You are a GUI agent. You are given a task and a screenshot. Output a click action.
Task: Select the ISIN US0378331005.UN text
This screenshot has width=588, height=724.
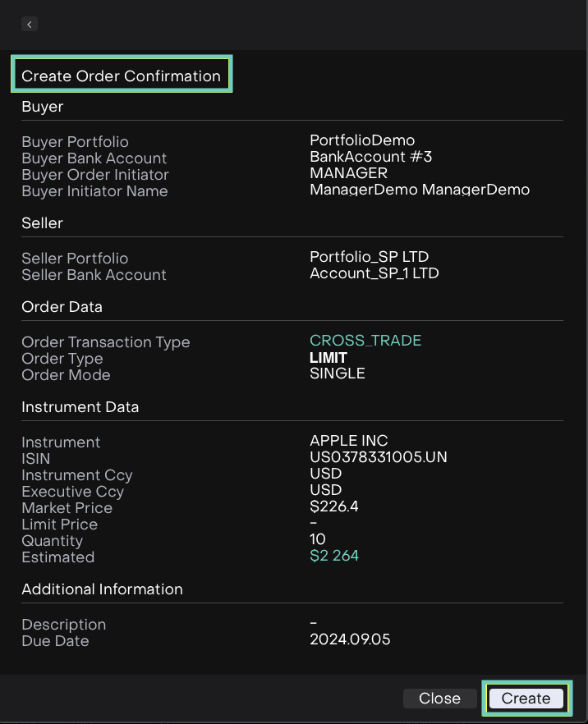[x=378, y=457]
